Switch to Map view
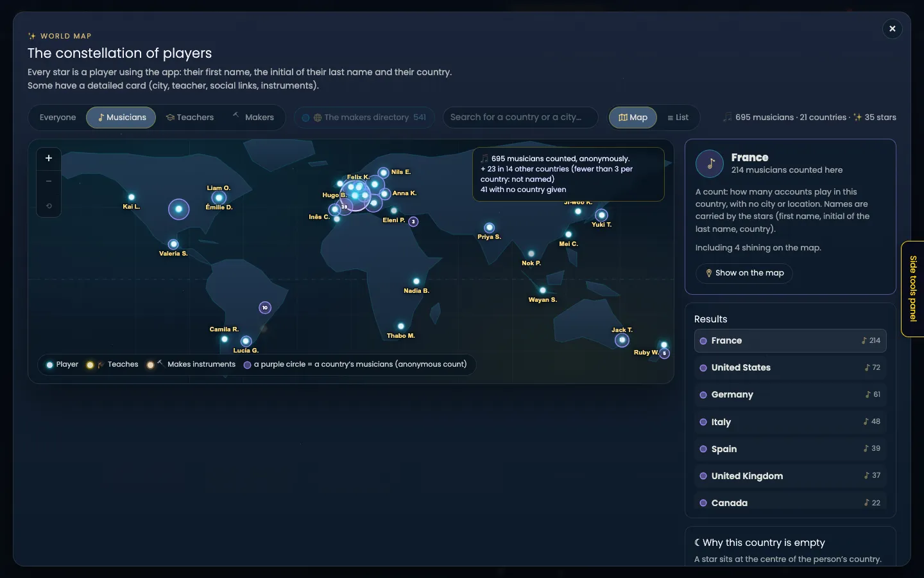The height and width of the screenshot is (578, 924). (633, 118)
